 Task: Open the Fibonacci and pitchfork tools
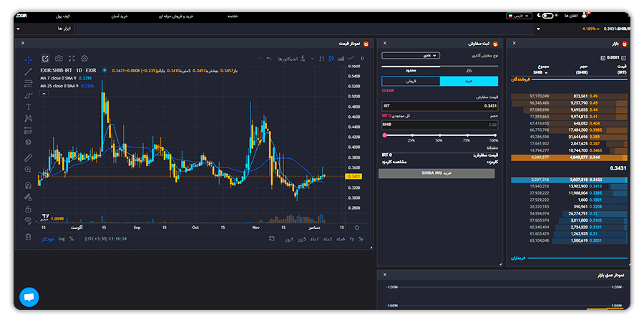pos(28,84)
